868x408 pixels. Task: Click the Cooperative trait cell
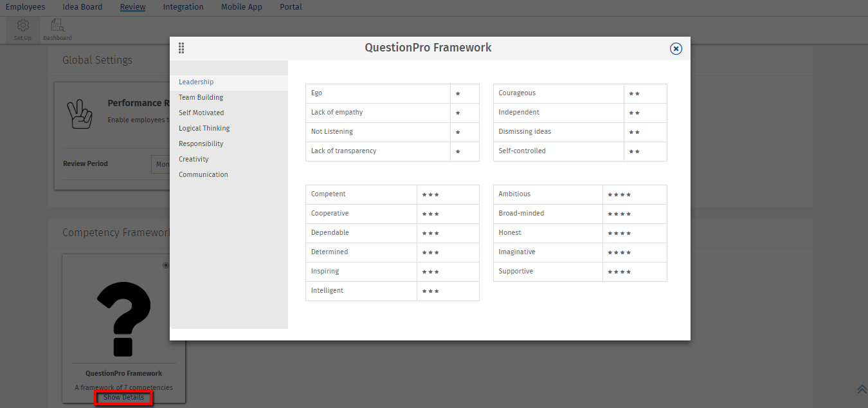pos(361,214)
